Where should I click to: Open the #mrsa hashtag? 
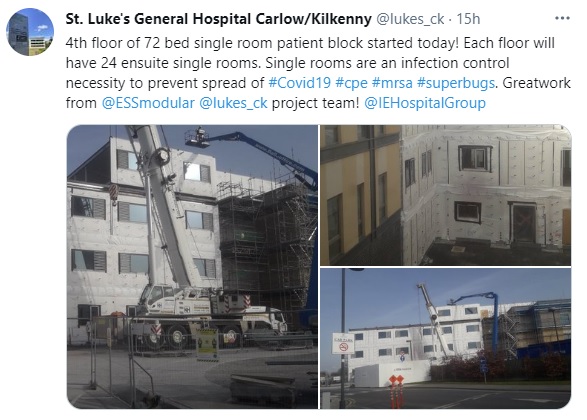[x=392, y=83]
